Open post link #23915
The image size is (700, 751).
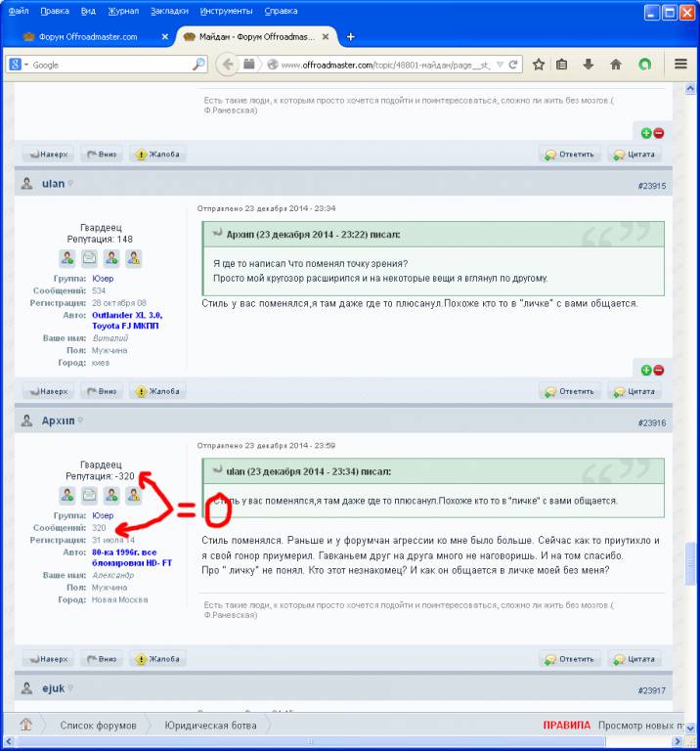click(x=651, y=185)
